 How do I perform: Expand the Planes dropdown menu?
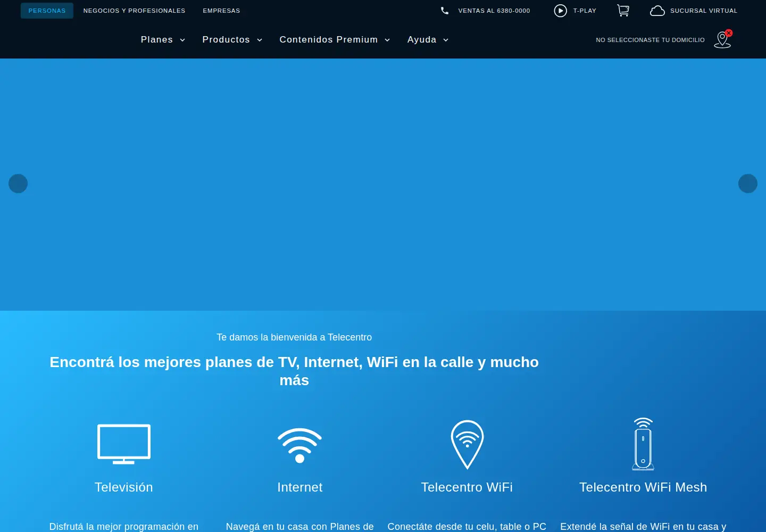[x=163, y=40]
